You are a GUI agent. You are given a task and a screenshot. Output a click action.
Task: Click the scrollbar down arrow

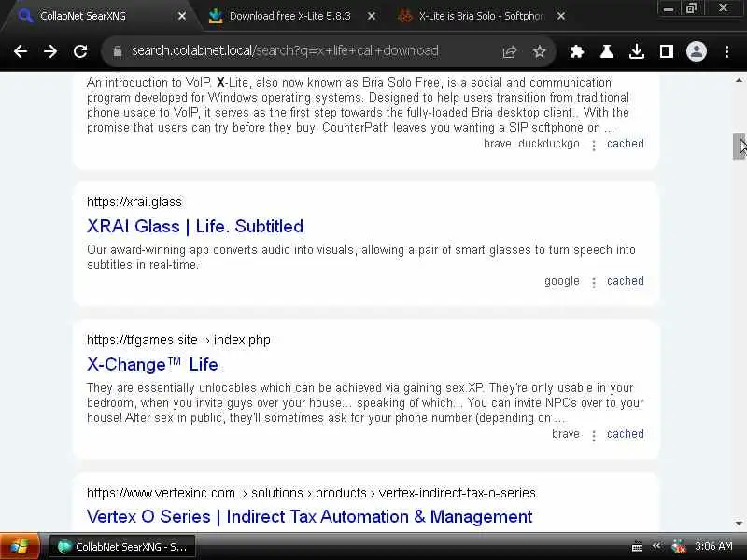(739, 523)
